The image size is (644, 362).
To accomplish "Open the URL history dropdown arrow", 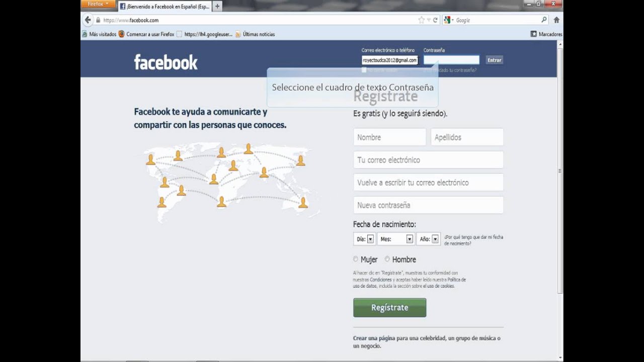I will click(429, 20).
